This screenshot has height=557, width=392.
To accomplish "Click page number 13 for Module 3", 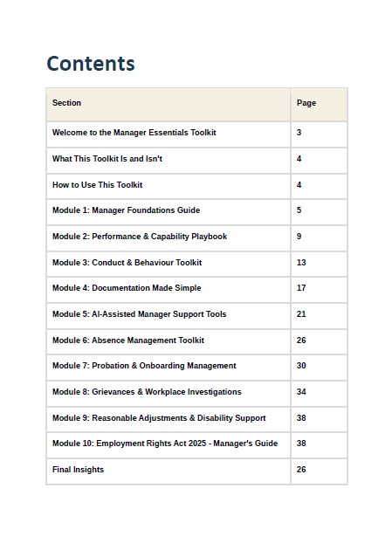I will coord(301,263).
